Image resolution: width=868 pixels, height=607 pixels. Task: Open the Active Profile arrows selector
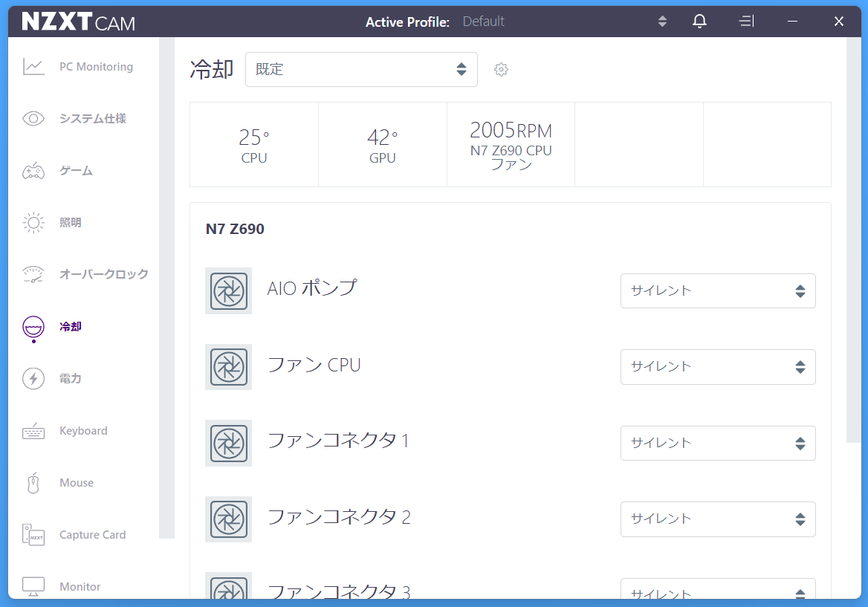point(662,22)
